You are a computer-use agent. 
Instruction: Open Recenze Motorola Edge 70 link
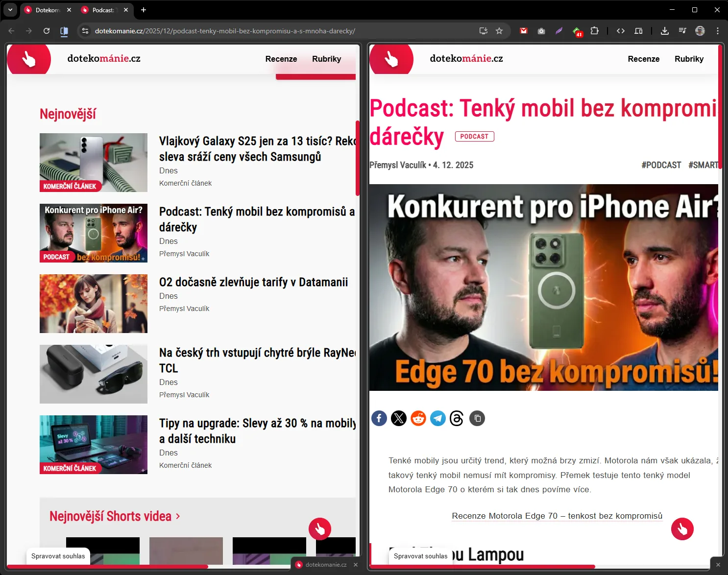point(557,516)
